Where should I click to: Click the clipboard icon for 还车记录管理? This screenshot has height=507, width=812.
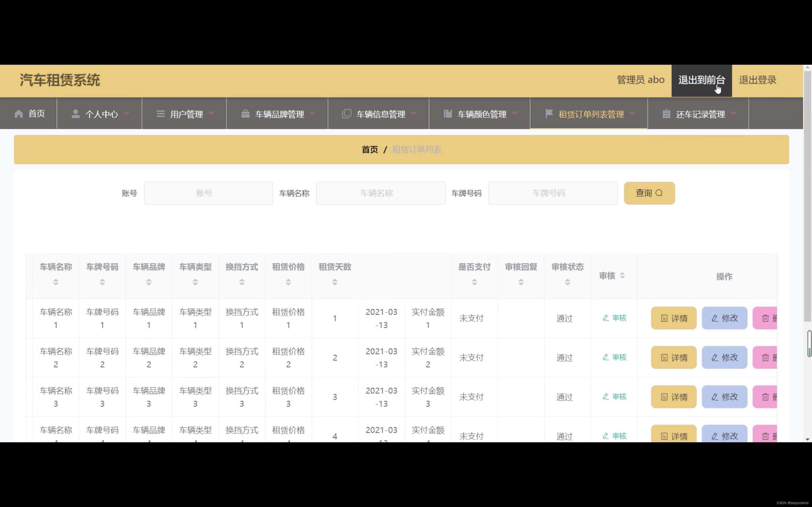point(666,114)
